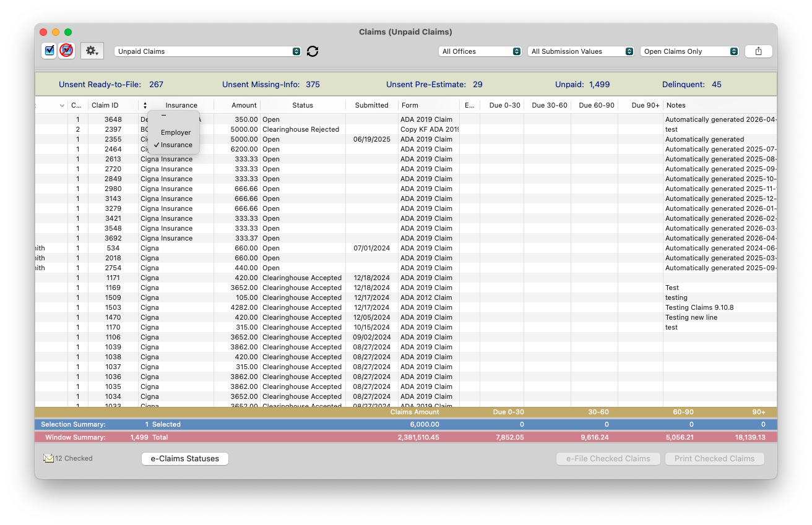Click the sort chevron in the first column header
The width and height of the screenshot is (812, 525).
(62, 106)
